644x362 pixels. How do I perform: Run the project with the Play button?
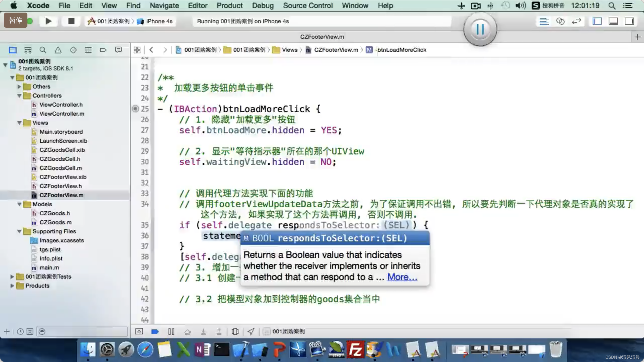[48, 21]
